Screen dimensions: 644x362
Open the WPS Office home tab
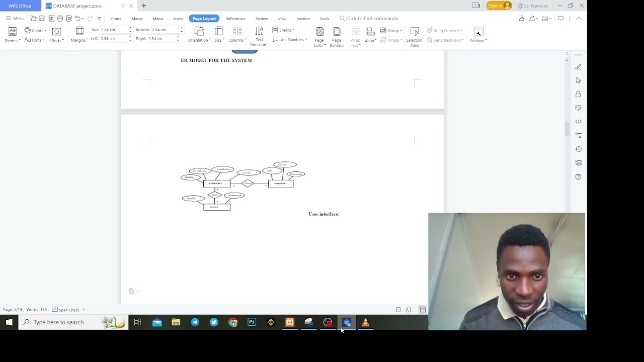click(20, 6)
